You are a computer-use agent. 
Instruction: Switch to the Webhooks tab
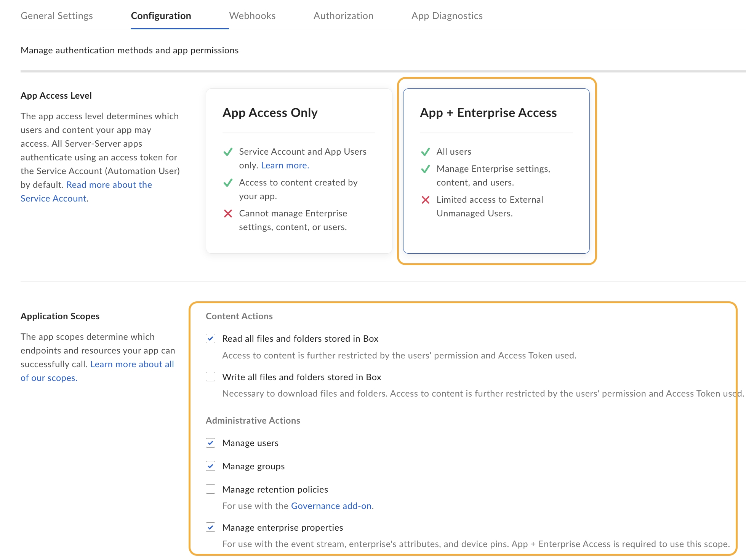(252, 16)
